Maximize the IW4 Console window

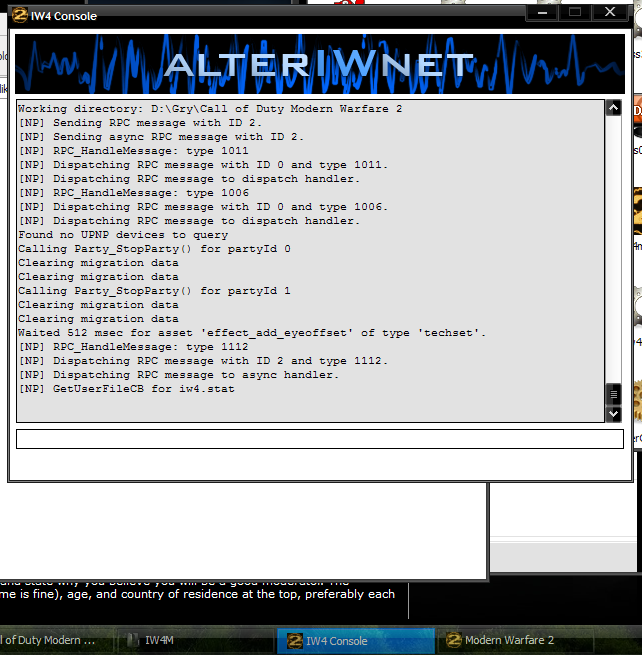[575, 13]
